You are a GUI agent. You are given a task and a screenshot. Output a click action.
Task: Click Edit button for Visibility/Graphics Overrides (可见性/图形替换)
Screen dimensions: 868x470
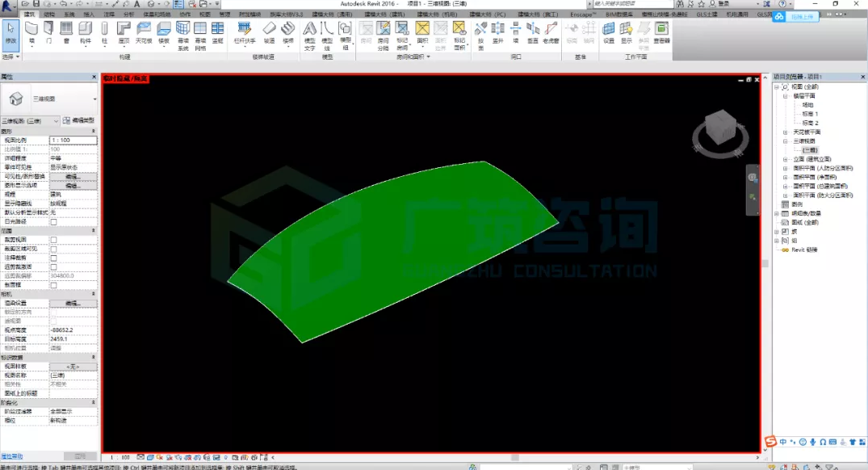(x=73, y=177)
